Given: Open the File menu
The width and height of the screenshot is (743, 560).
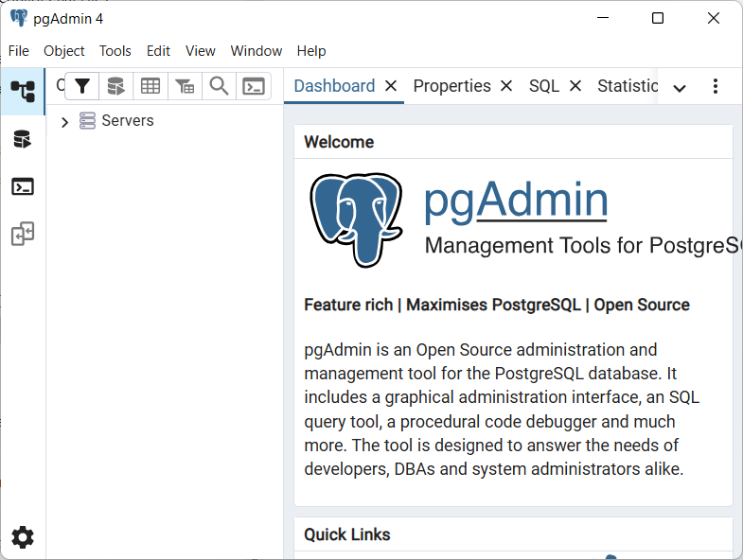Looking at the screenshot, I should (x=19, y=51).
